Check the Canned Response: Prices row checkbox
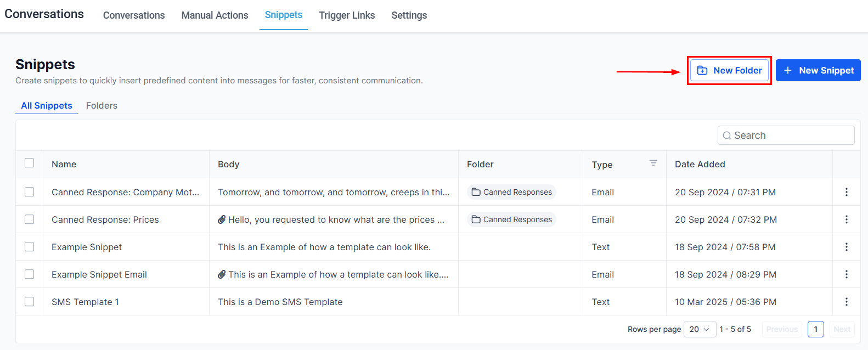The width and height of the screenshot is (868, 350). [x=30, y=219]
